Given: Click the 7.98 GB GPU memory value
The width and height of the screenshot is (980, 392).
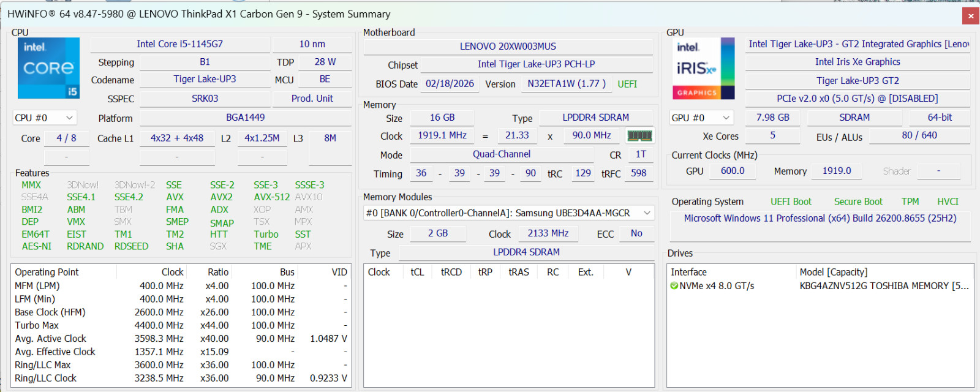Looking at the screenshot, I should pos(772,118).
